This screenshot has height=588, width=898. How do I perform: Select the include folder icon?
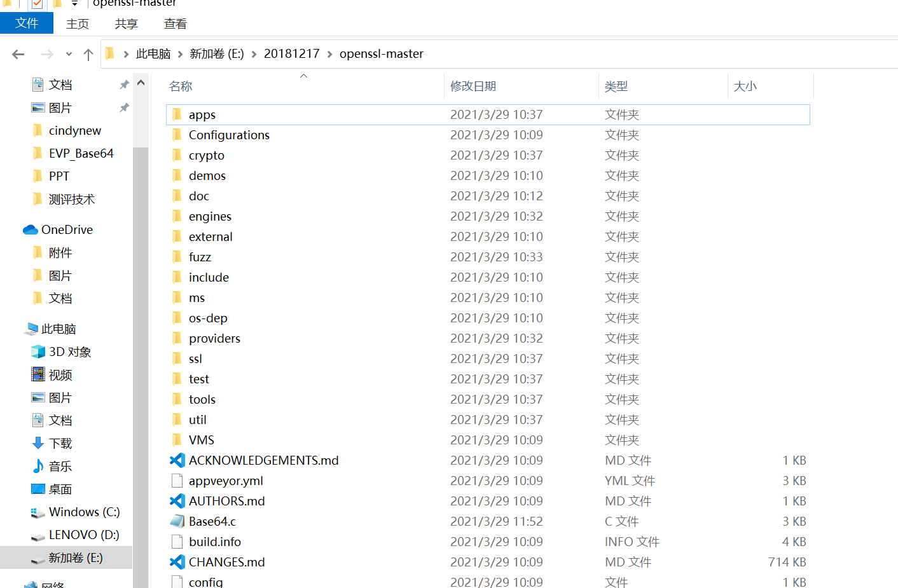click(x=177, y=277)
